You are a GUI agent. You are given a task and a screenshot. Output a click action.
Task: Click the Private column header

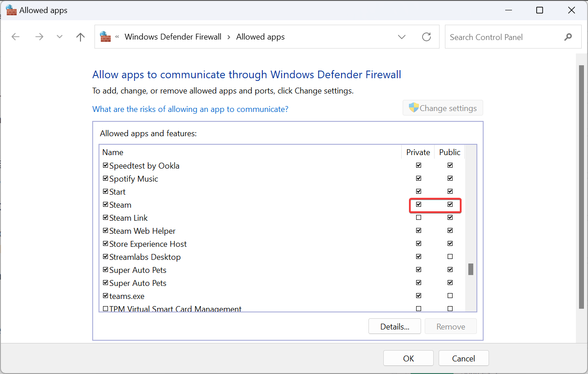pyautogui.click(x=418, y=152)
